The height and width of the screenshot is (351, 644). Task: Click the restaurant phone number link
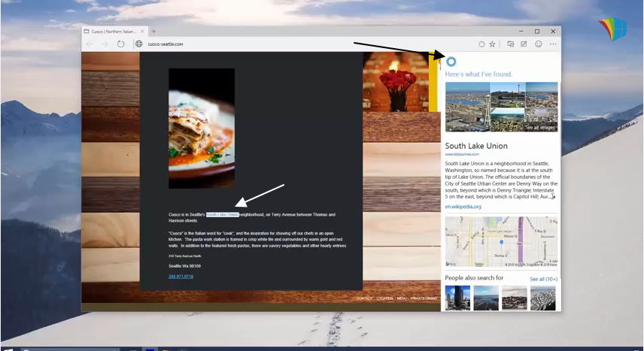pos(181,277)
